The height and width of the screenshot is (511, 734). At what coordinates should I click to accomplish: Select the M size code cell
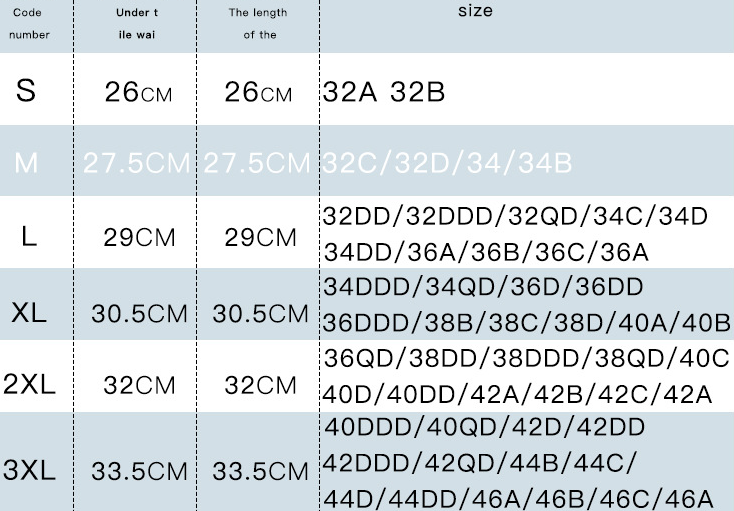[x=27, y=163]
